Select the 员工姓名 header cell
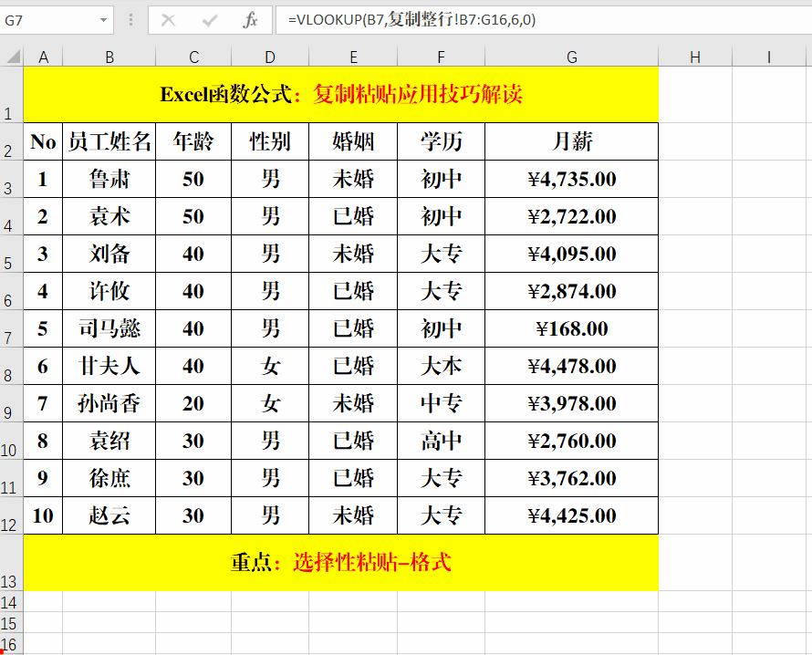812x655 pixels. pyautogui.click(x=109, y=141)
